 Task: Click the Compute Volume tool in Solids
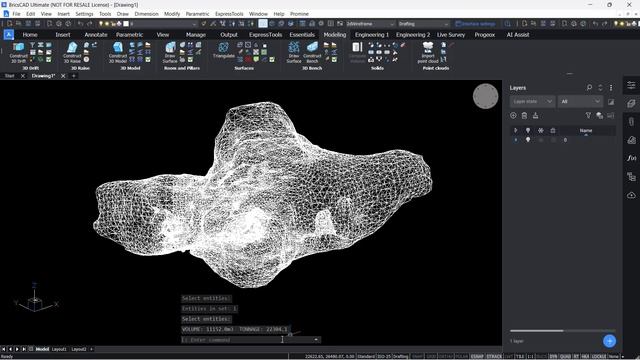click(357, 53)
